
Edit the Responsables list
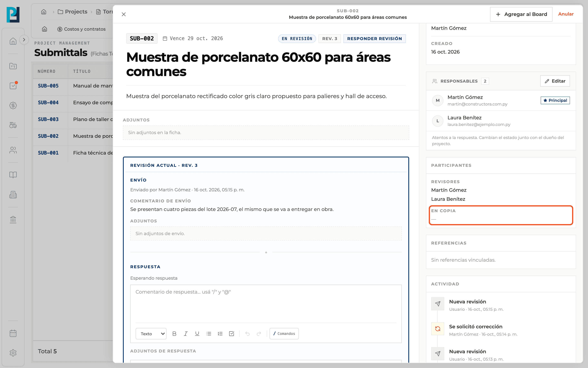(x=555, y=81)
